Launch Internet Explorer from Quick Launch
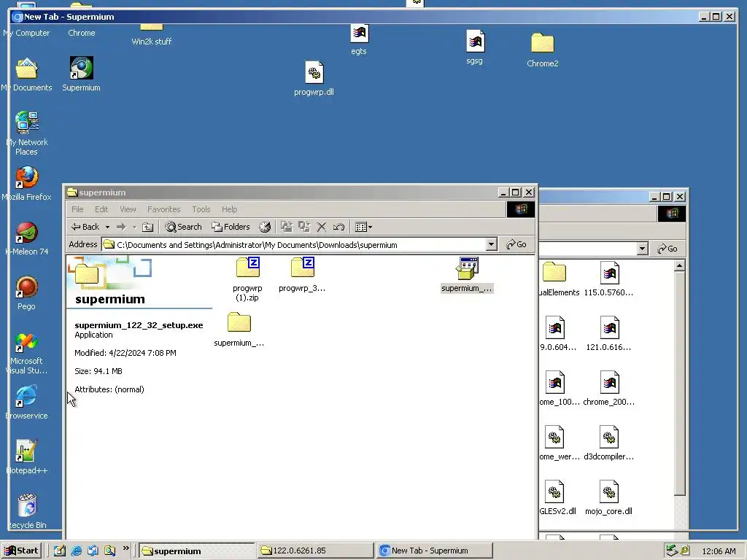 coord(76,551)
